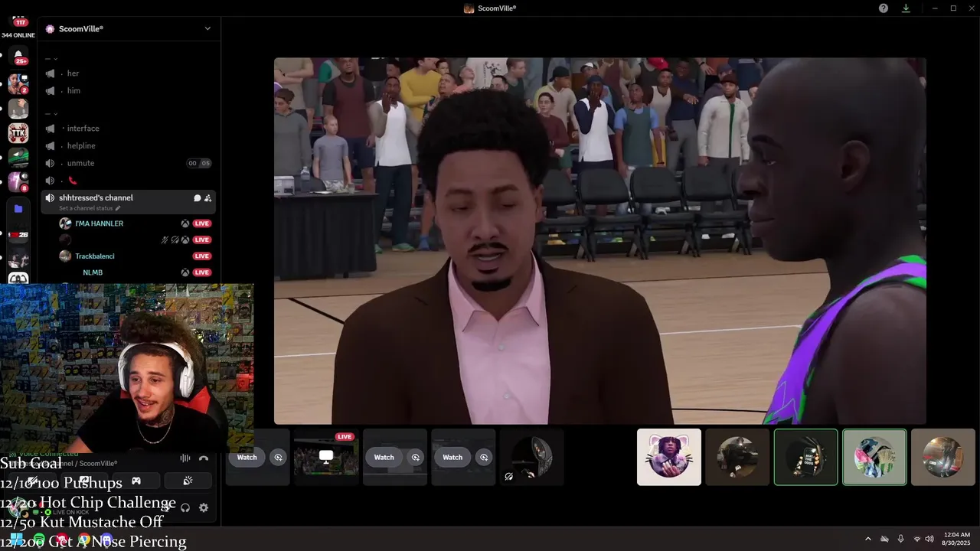Viewport: 980px width, 551px height.
Task: Open the 2K26 server icon
Action: (x=18, y=235)
